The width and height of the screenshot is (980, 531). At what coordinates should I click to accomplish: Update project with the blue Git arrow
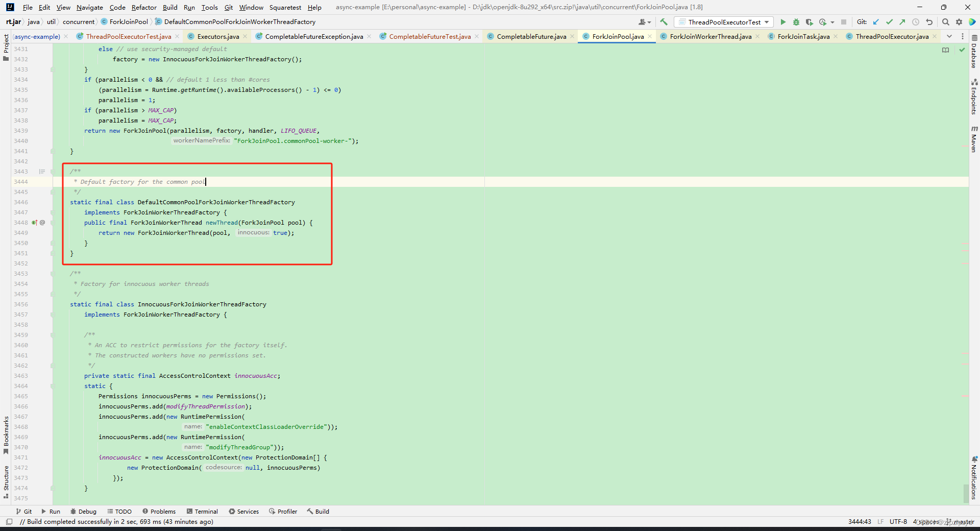(876, 22)
